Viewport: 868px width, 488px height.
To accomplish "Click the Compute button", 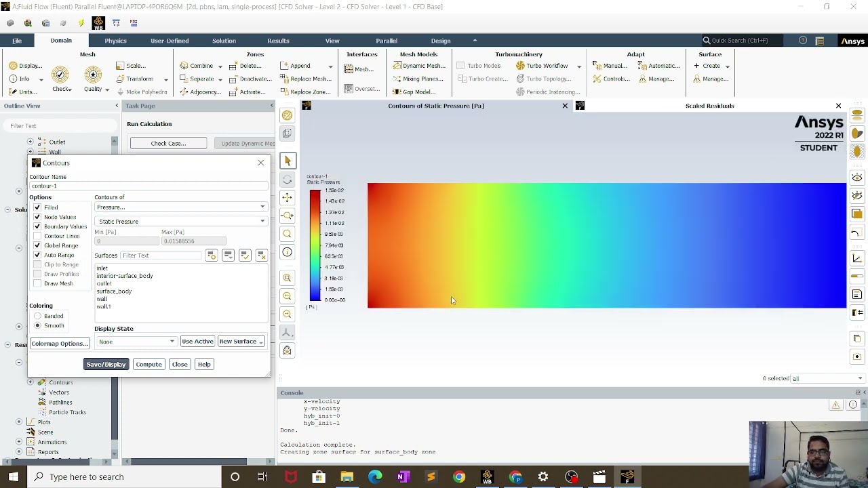I will [149, 365].
